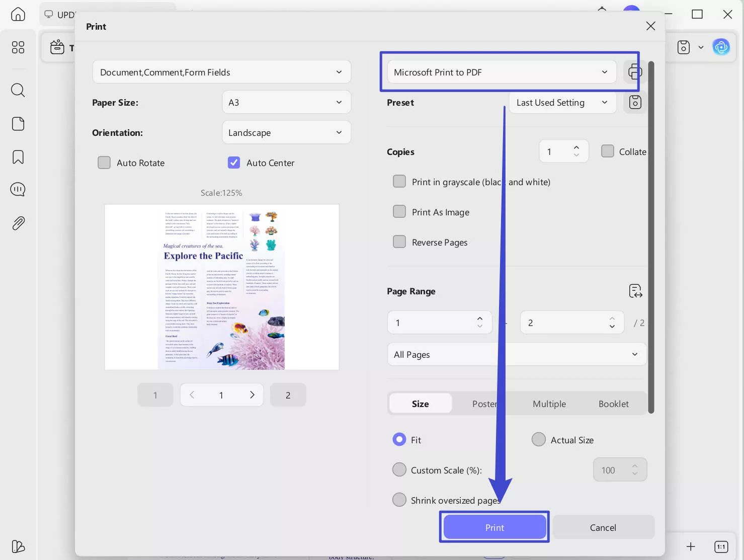Open the Comments panel in the sidebar
Image resolution: width=744 pixels, height=560 pixels.
click(18, 189)
